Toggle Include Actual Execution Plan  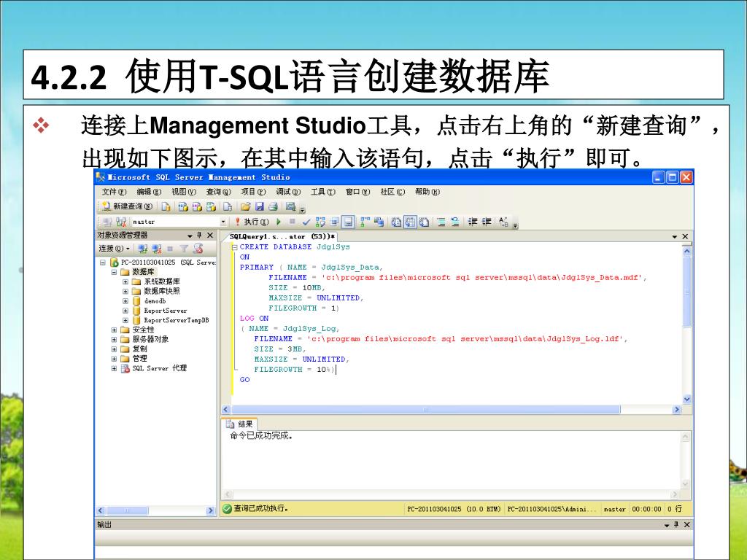[365, 222]
